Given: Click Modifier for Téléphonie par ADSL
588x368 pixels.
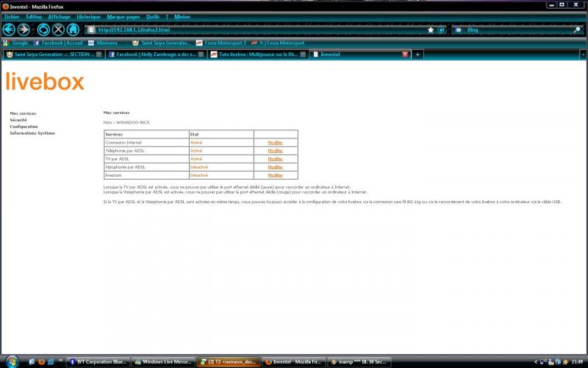Looking at the screenshot, I should point(275,151).
